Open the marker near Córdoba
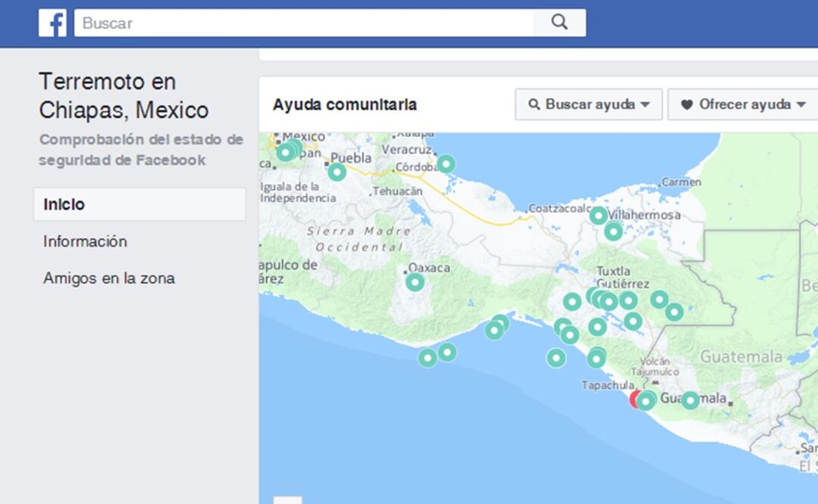This screenshot has height=504, width=818. 446,163
